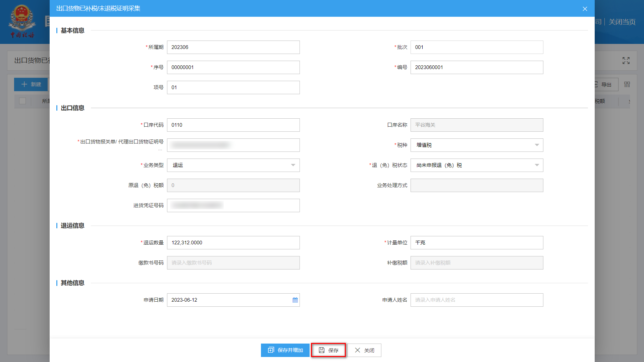Click the 保存并增加 button

point(285,350)
